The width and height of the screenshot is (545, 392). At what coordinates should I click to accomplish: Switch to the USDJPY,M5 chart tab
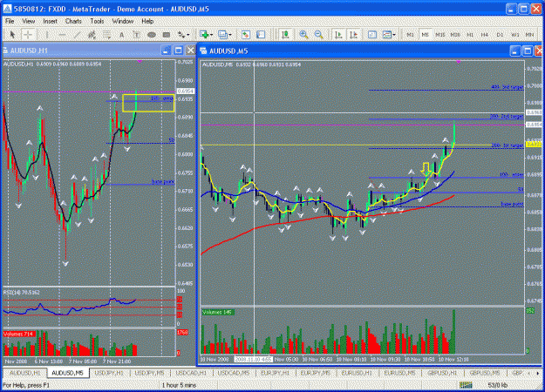pos(150,373)
